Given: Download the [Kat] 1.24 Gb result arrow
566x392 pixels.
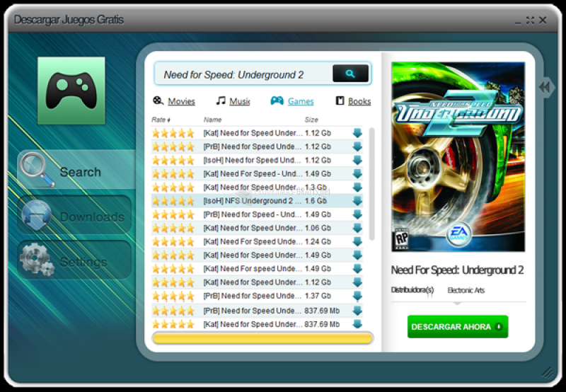Looking at the screenshot, I should coord(357,241).
